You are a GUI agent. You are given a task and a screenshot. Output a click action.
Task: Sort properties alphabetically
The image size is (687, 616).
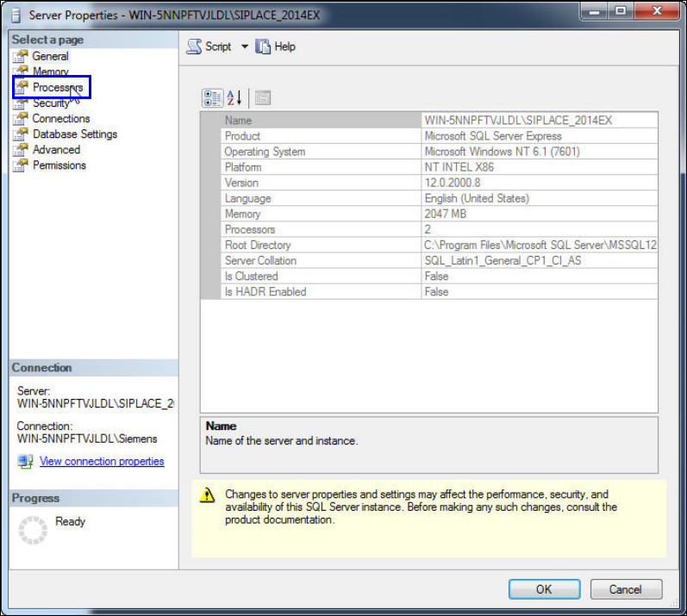pos(234,98)
